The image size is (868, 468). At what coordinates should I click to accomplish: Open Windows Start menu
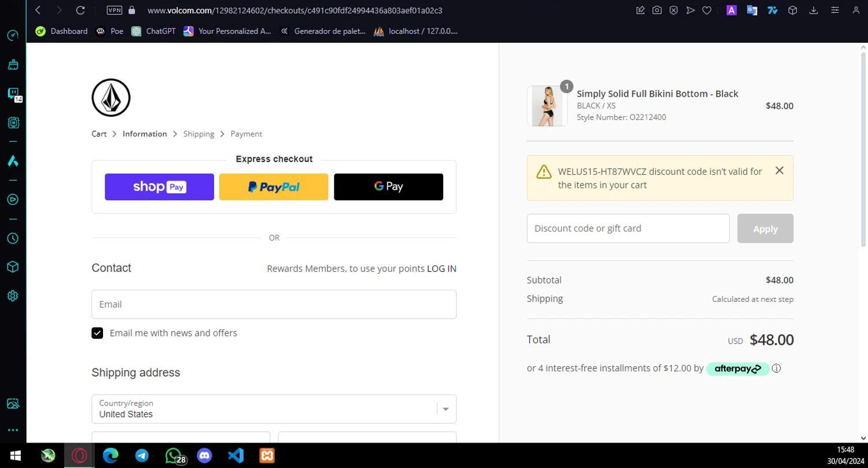pos(16,455)
